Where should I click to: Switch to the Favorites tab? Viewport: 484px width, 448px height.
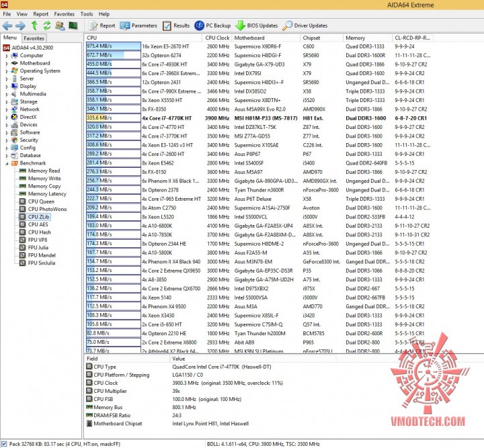(x=34, y=38)
